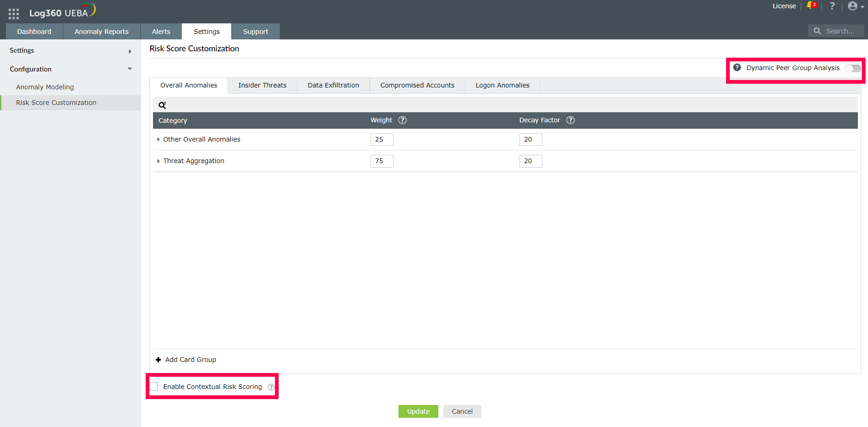
Task: Click the plus icon for Add Card Group
Action: click(158, 360)
